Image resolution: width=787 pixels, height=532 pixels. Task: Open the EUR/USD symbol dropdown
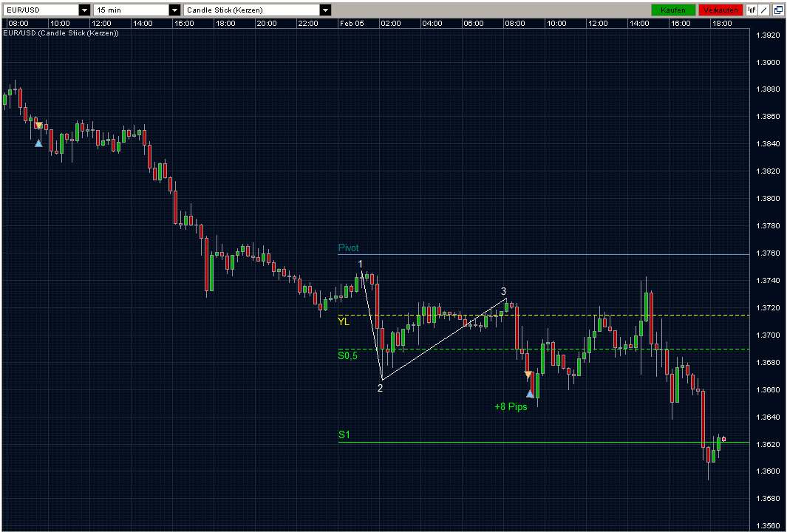click(84, 10)
